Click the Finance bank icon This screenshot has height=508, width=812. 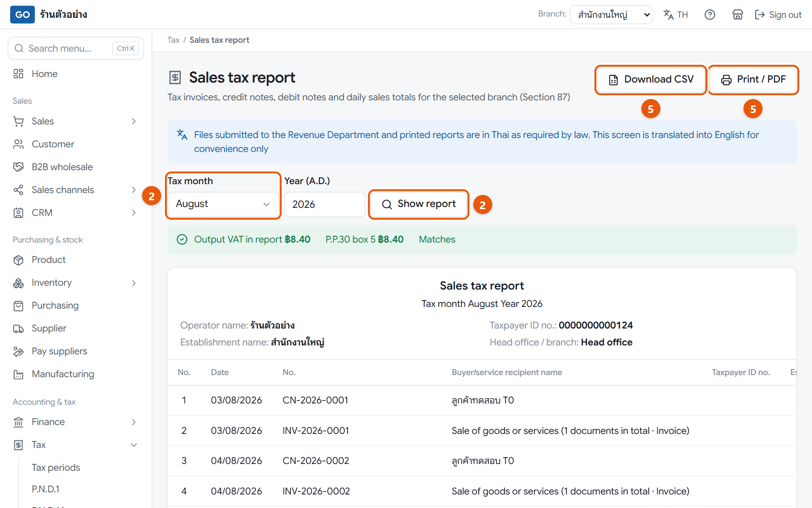pyautogui.click(x=18, y=422)
